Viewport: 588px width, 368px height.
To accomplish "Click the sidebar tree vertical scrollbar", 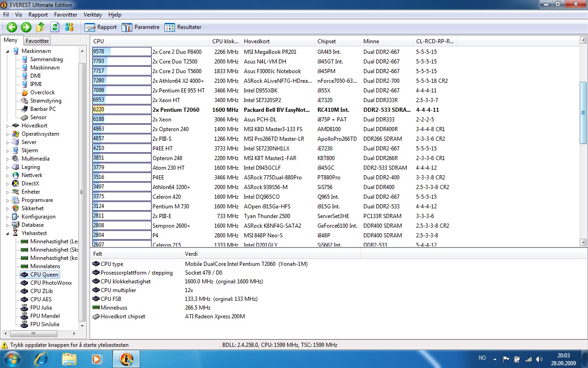I will coord(82,192).
